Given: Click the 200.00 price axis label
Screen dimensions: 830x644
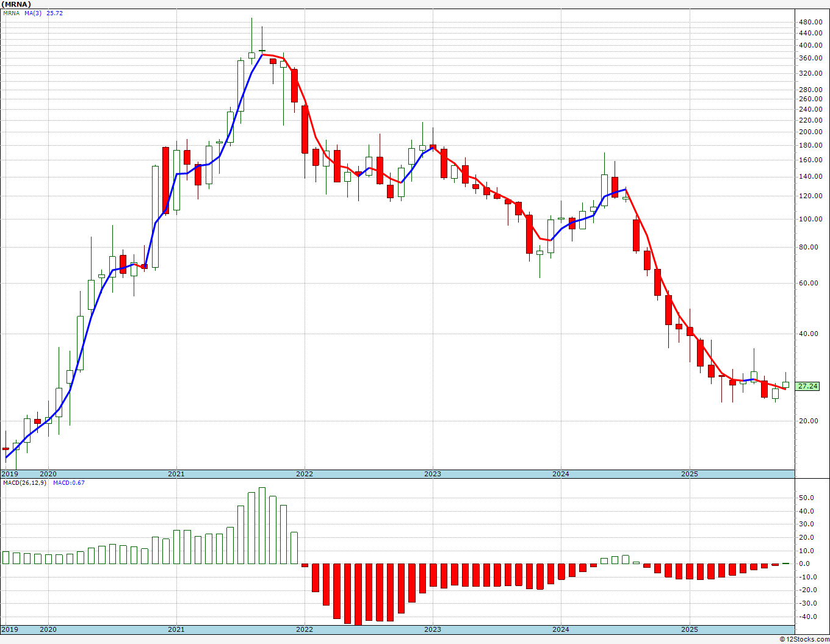Looking at the screenshot, I should (x=810, y=132).
